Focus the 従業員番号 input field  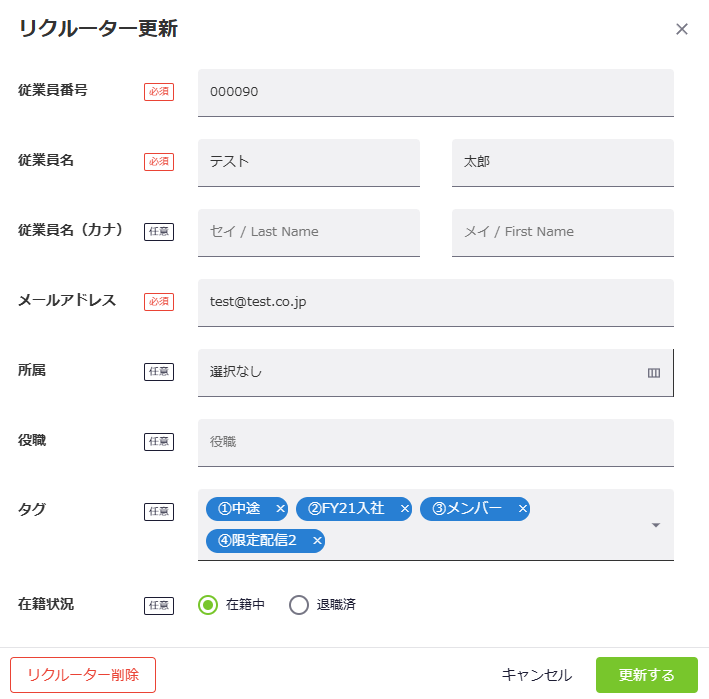tap(435, 92)
